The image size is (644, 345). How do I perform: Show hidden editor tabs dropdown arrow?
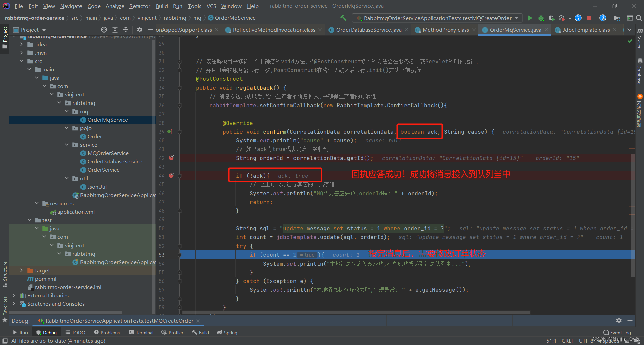click(x=629, y=30)
